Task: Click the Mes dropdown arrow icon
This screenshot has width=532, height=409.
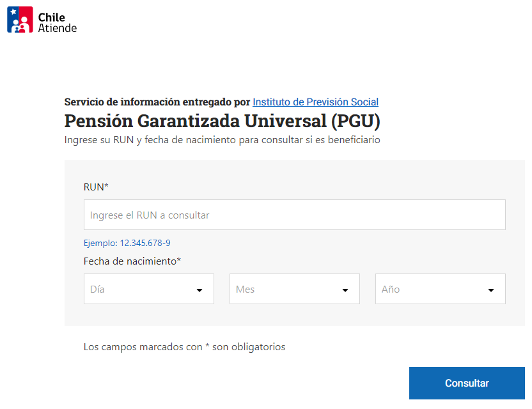Action: (x=345, y=290)
